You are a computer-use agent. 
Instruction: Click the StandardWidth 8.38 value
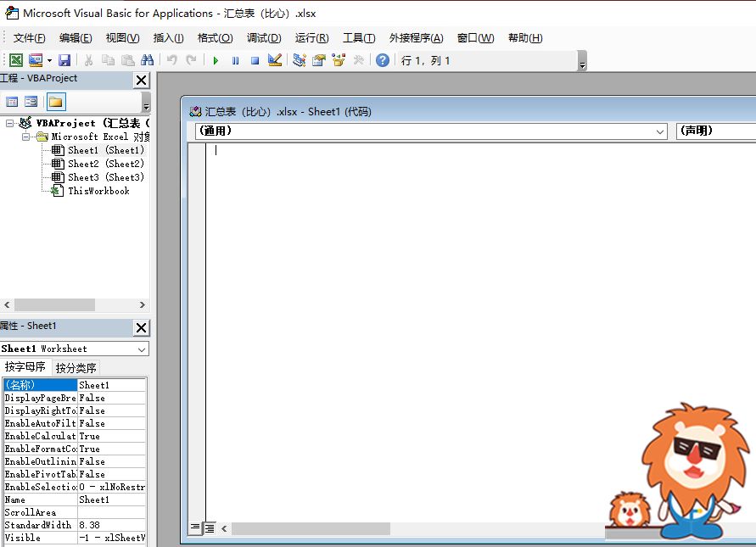(x=111, y=525)
